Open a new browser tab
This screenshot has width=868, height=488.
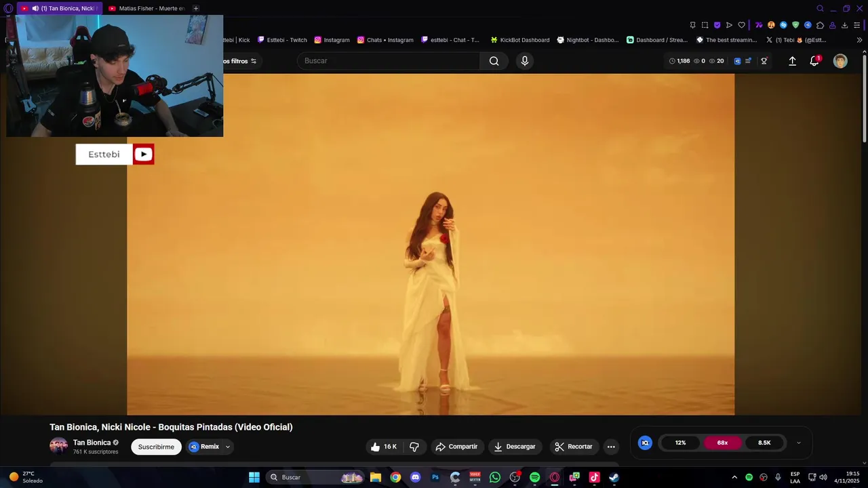point(196,8)
